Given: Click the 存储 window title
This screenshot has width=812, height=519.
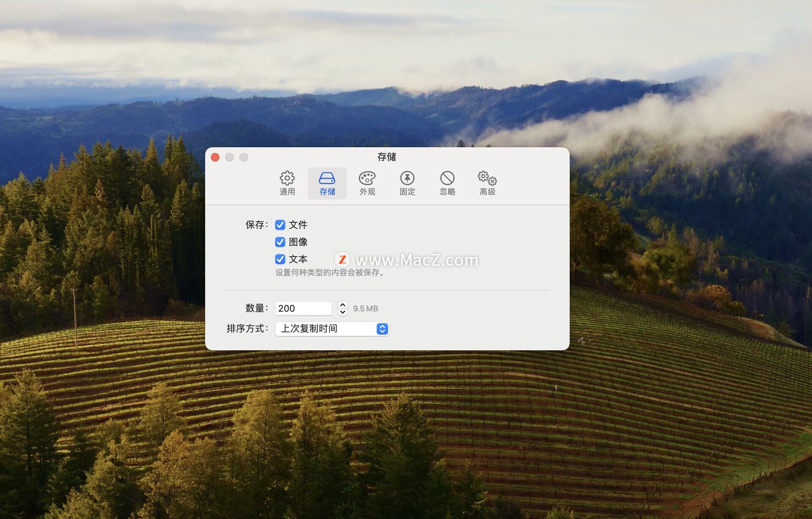Looking at the screenshot, I should pos(387,157).
